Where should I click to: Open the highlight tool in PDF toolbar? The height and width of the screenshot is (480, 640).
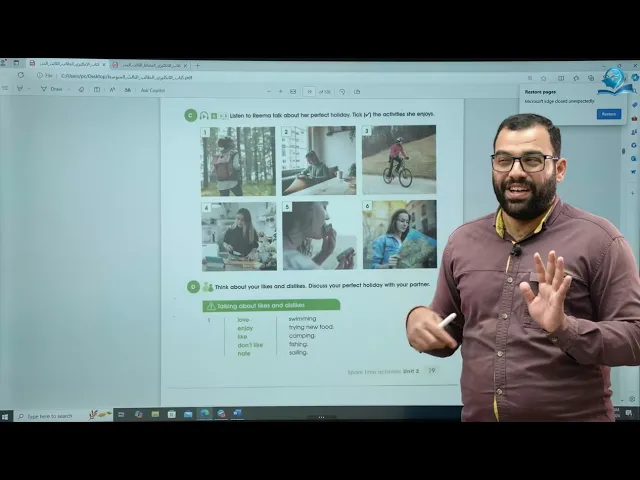[20, 89]
